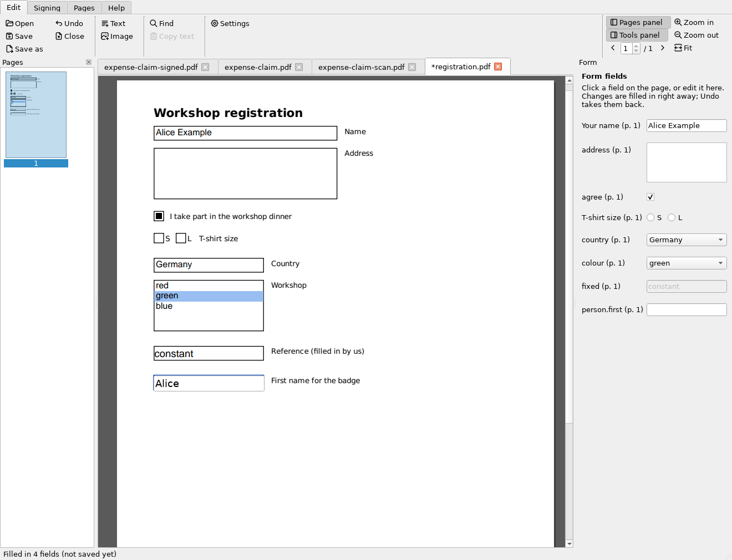Go to the next page arrow

tap(662, 48)
